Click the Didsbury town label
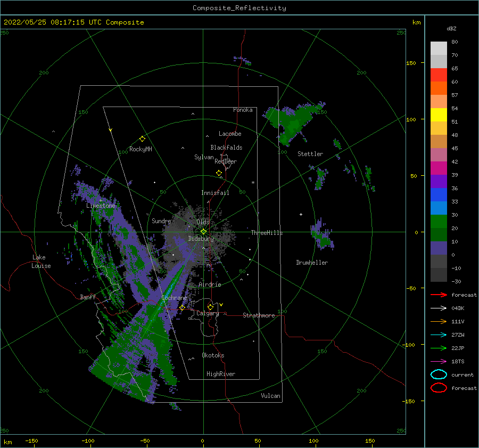 (x=201, y=239)
